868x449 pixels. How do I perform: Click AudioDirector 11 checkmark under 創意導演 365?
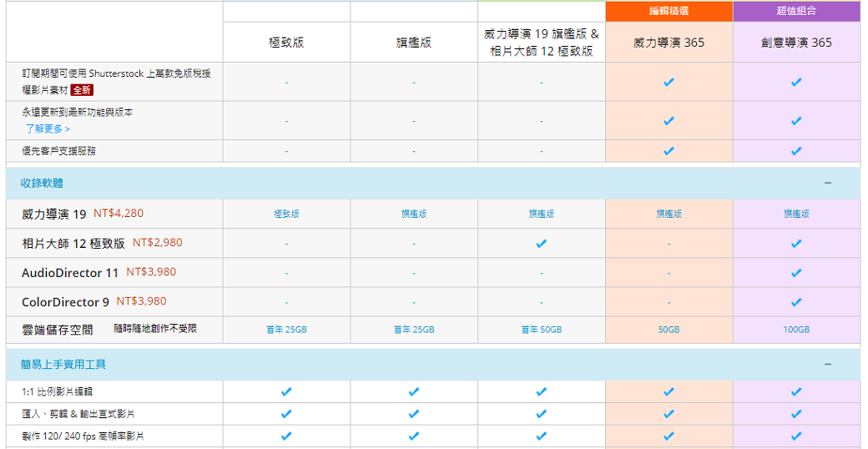tap(796, 273)
